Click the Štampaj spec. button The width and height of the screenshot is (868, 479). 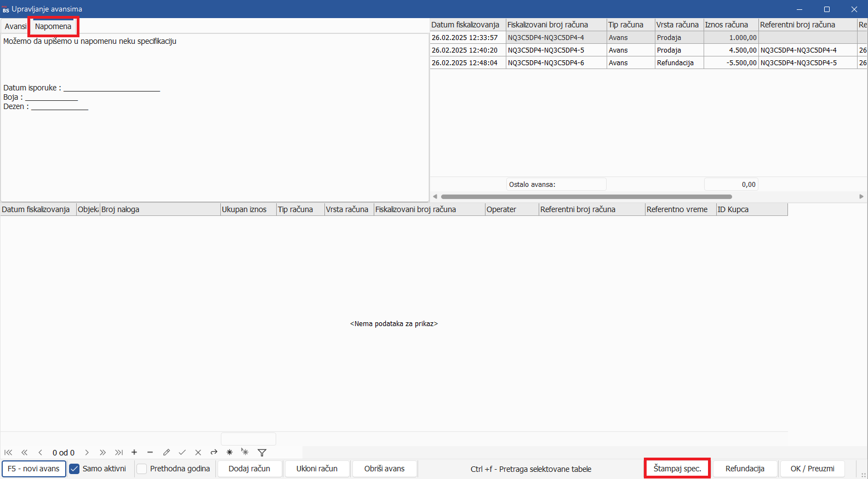click(677, 469)
